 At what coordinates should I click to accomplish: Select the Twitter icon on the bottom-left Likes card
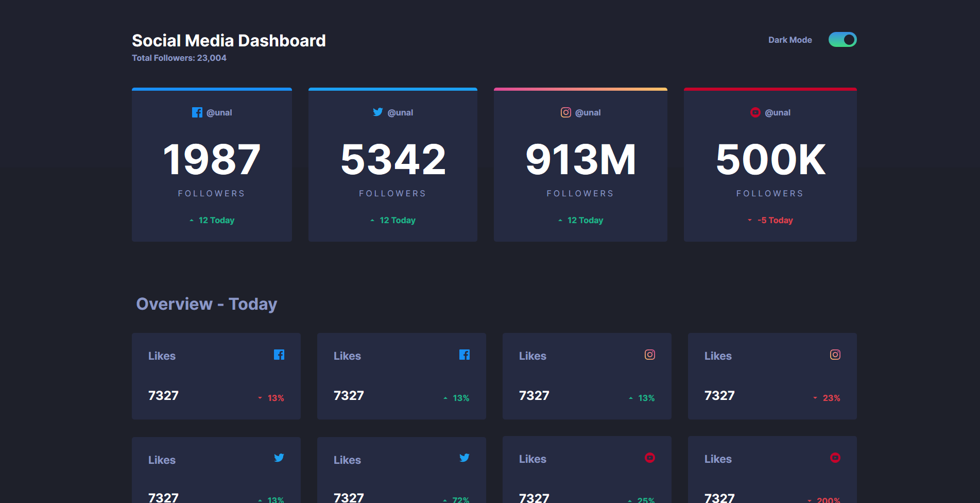tap(280, 458)
